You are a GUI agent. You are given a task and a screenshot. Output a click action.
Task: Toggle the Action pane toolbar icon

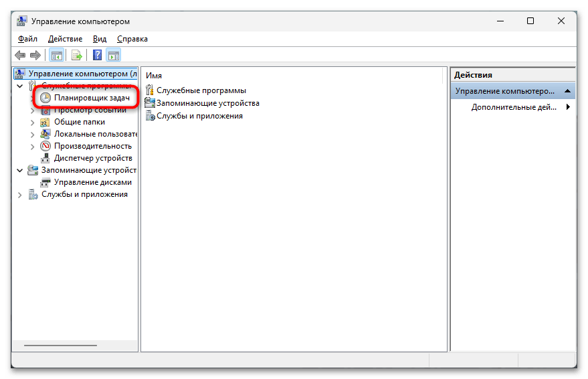tap(114, 56)
